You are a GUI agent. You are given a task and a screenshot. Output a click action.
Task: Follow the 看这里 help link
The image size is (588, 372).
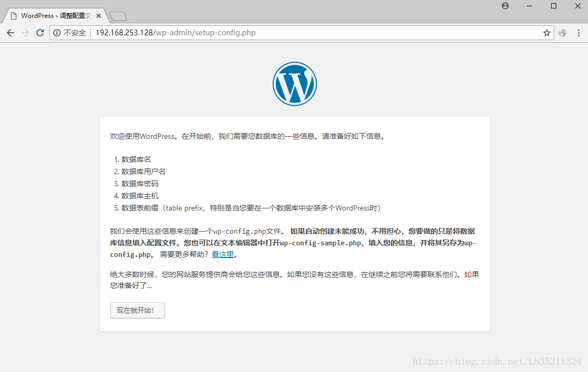tap(223, 254)
